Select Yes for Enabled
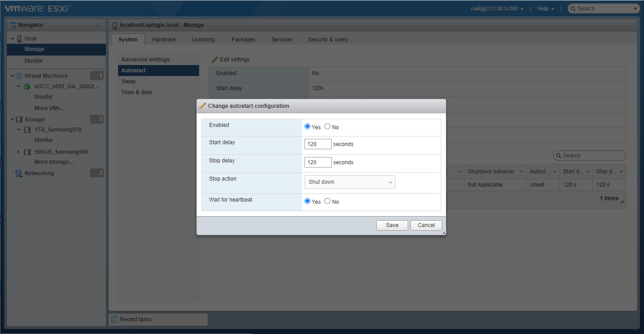The image size is (644, 334). click(308, 127)
